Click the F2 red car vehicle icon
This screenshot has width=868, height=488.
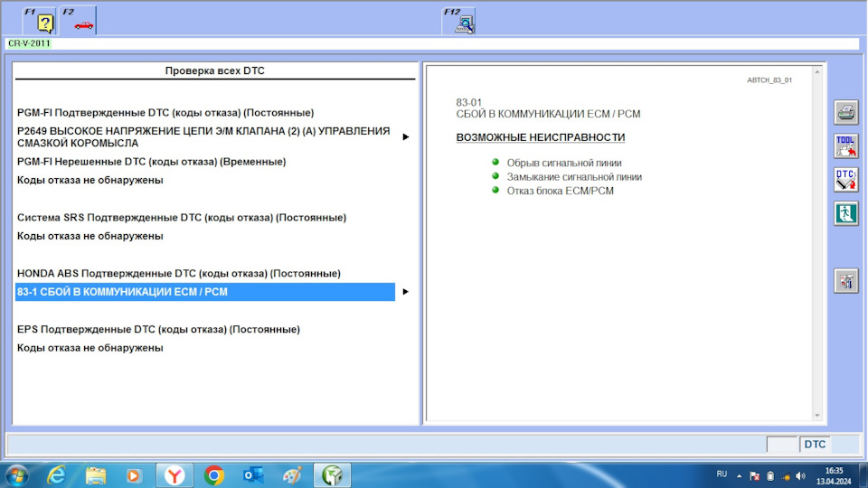78,21
